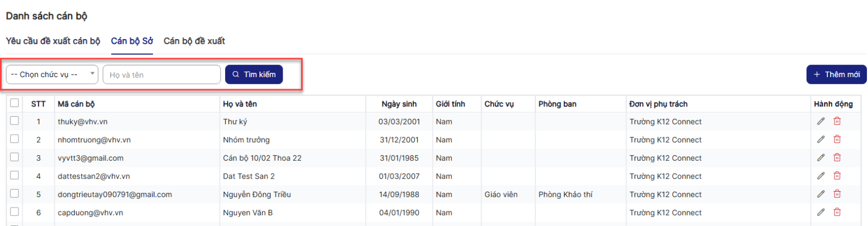Toggle the select-all checkbox in table header
The width and height of the screenshot is (868, 226).
[15, 103]
